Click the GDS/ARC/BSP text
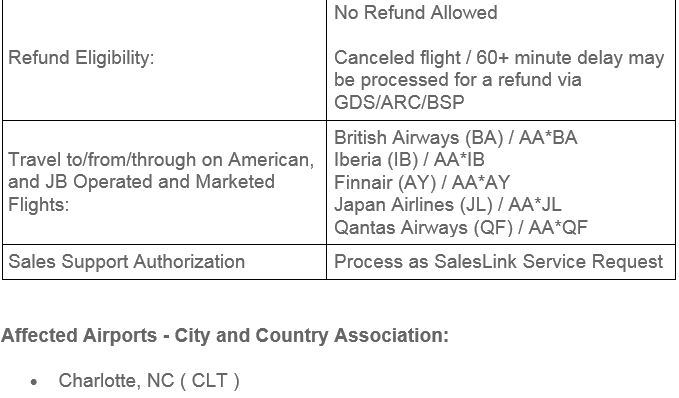Image resolution: width=679 pixels, height=398 pixels. click(399, 102)
